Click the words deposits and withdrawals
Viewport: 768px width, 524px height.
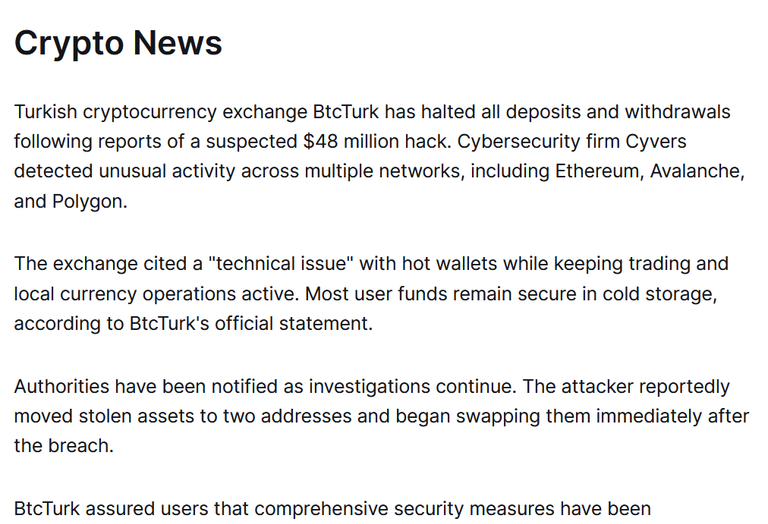[x=618, y=112]
